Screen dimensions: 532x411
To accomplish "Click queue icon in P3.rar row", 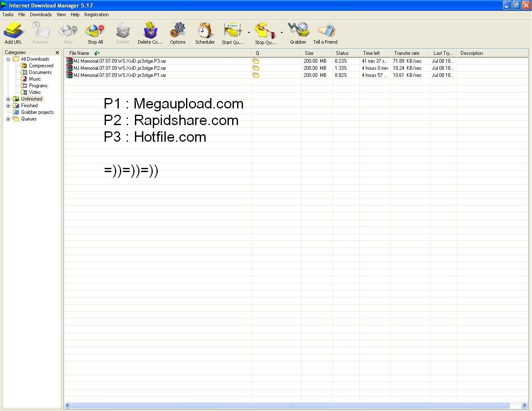I will click(256, 61).
